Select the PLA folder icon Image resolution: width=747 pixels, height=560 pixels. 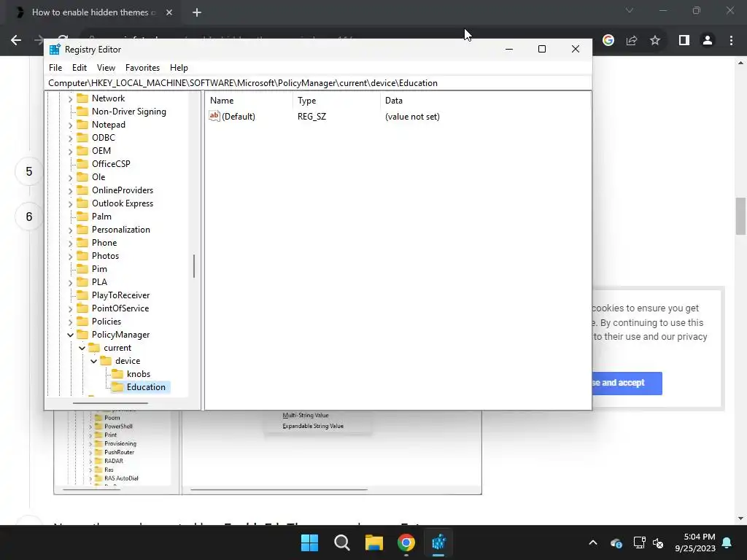[83, 282]
